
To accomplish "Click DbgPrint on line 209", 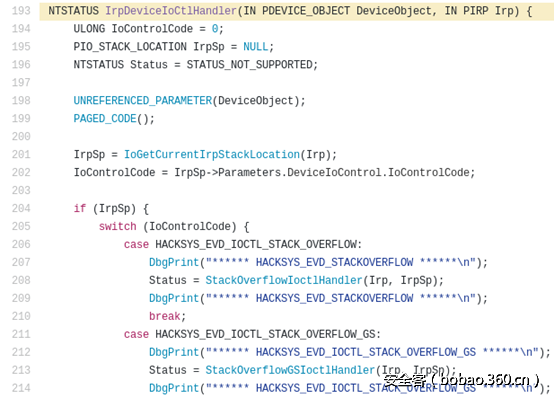I will tap(174, 299).
